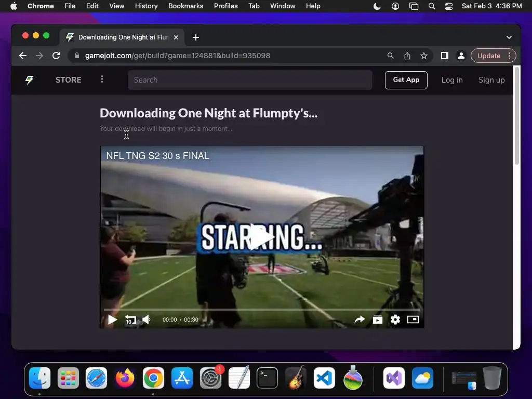Play the video using the large center play button
532x399 pixels.
click(262, 237)
